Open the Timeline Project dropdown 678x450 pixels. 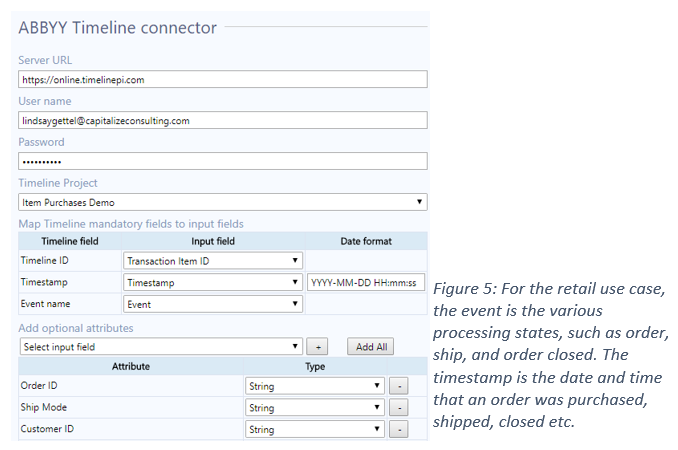(222, 202)
